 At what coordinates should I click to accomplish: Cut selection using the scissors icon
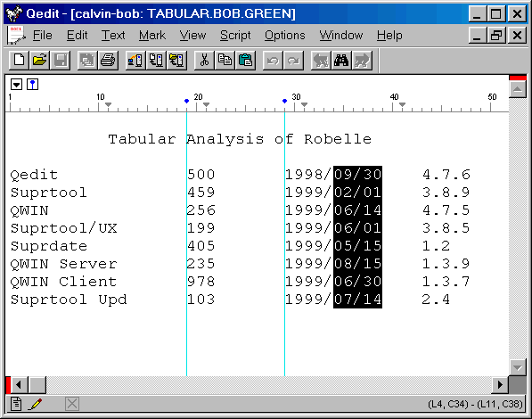pyautogui.click(x=204, y=61)
